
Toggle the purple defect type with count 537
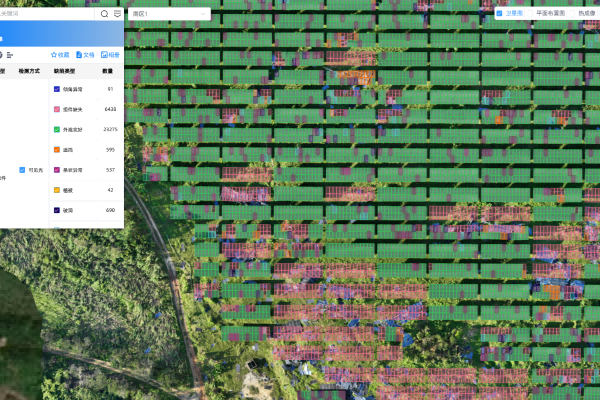click(x=57, y=170)
